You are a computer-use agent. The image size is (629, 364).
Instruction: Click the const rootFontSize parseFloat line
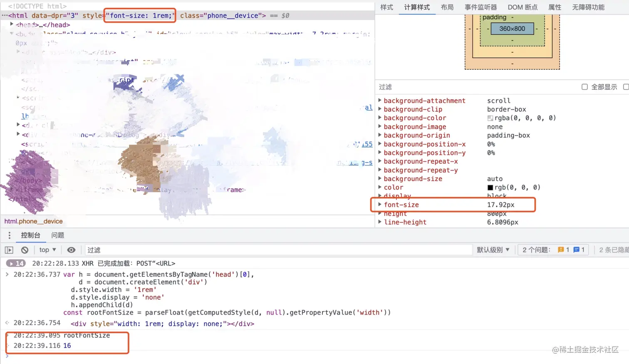(227, 312)
